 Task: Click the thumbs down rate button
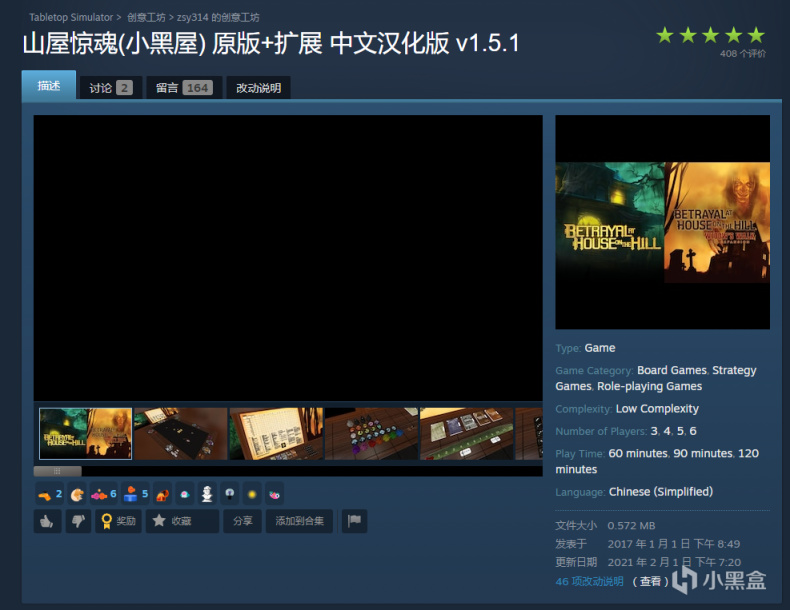[78, 521]
